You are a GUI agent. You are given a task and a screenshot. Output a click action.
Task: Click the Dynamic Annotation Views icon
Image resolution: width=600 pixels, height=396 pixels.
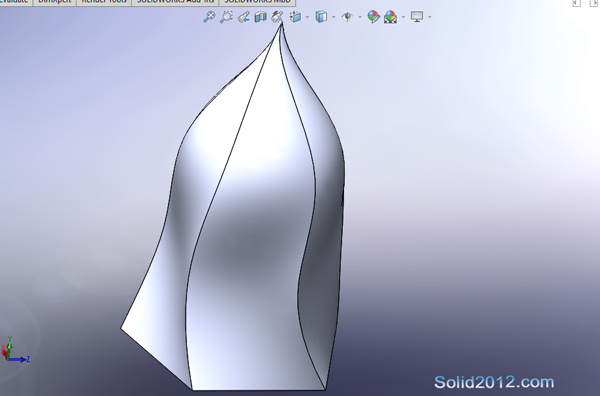click(277, 17)
